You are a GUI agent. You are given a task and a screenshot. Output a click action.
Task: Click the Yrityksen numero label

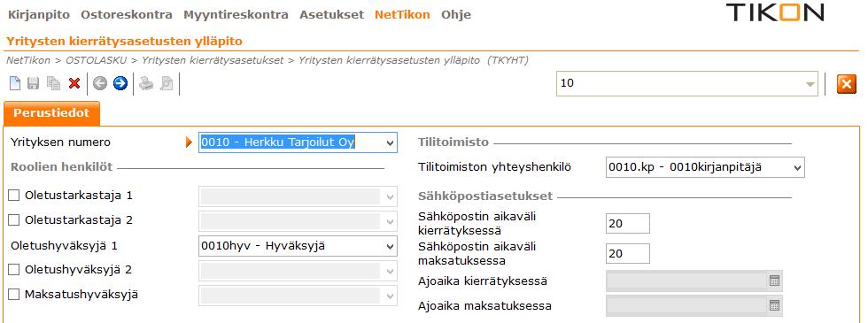(x=60, y=142)
